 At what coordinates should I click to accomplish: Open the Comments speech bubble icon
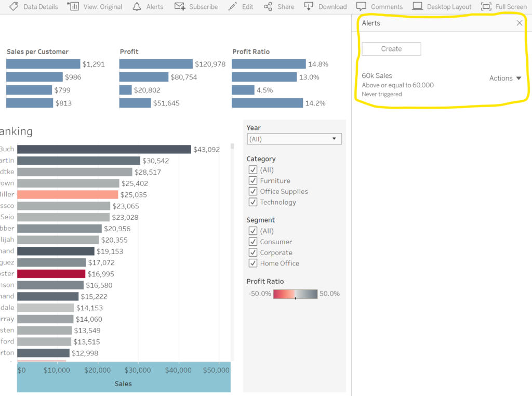(362, 7)
